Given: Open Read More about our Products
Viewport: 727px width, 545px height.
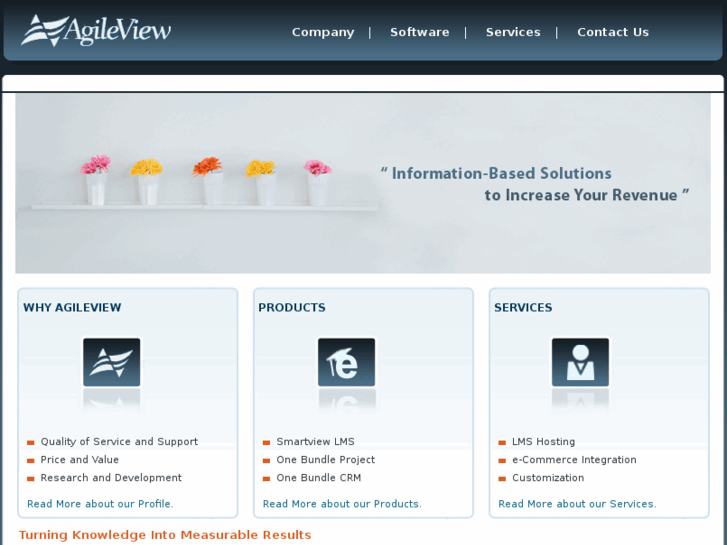Looking at the screenshot, I should (x=342, y=504).
